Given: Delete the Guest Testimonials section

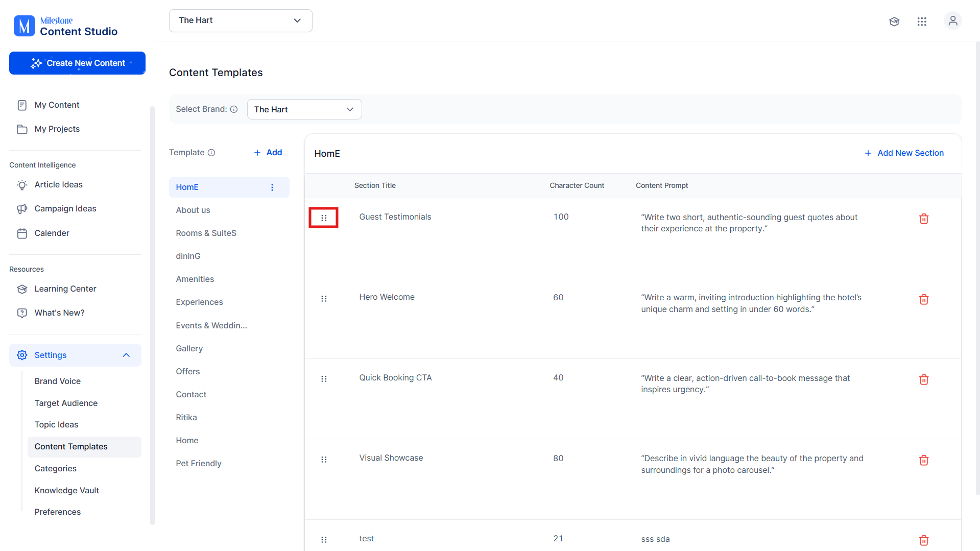Looking at the screenshot, I should [x=924, y=219].
